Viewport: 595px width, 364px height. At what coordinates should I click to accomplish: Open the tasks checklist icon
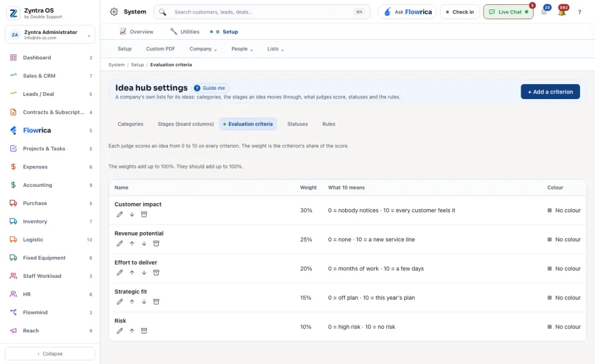[544, 12]
